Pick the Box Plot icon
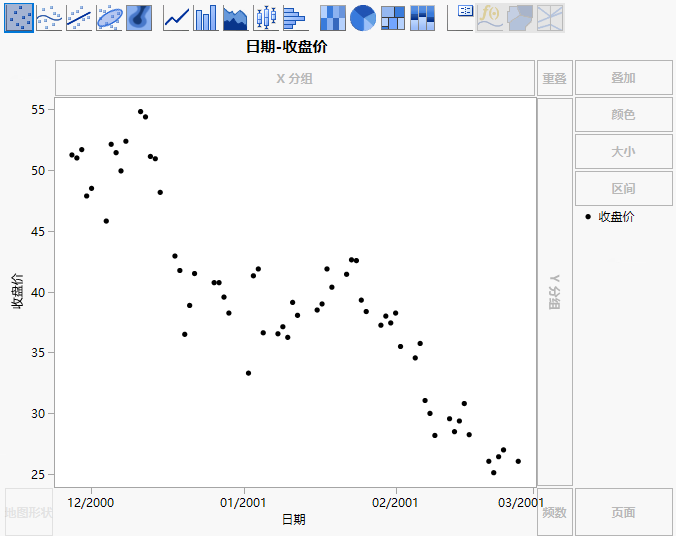This screenshot has height=536, width=676. [265, 17]
